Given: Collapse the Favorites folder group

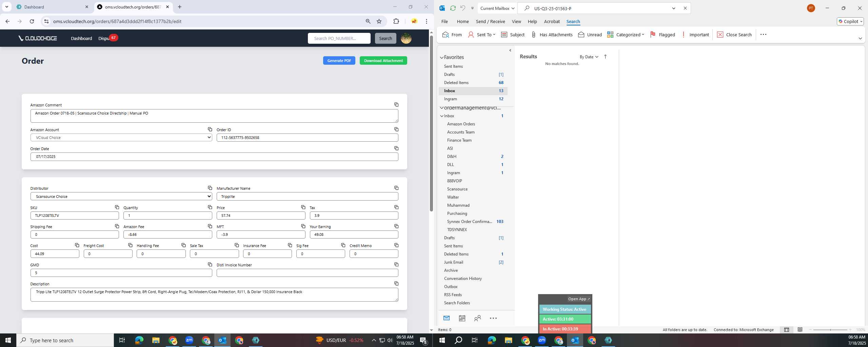Looking at the screenshot, I should 442,57.
